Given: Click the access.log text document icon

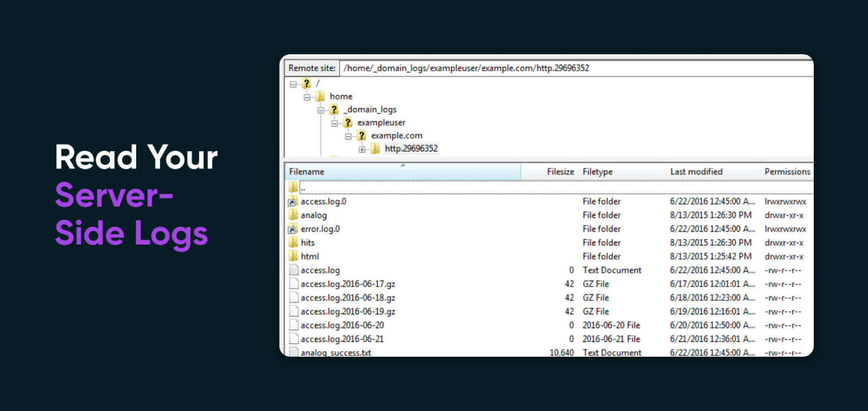Looking at the screenshot, I should pos(294,270).
